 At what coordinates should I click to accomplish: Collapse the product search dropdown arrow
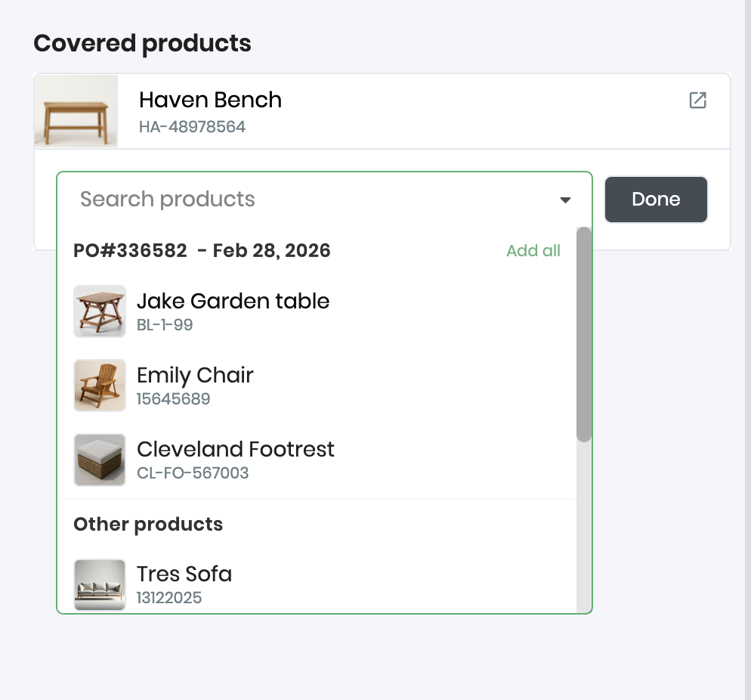tap(565, 200)
